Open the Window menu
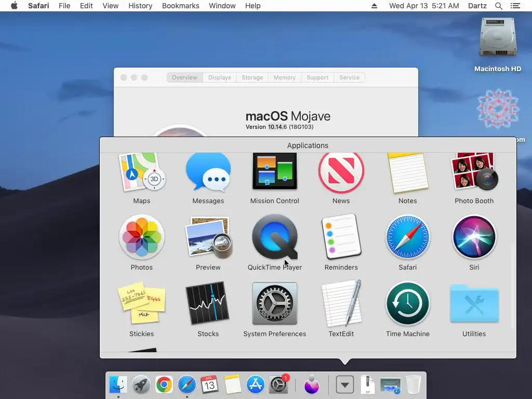This screenshot has height=399, width=532. pyautogui.click(x=222, y=6)
